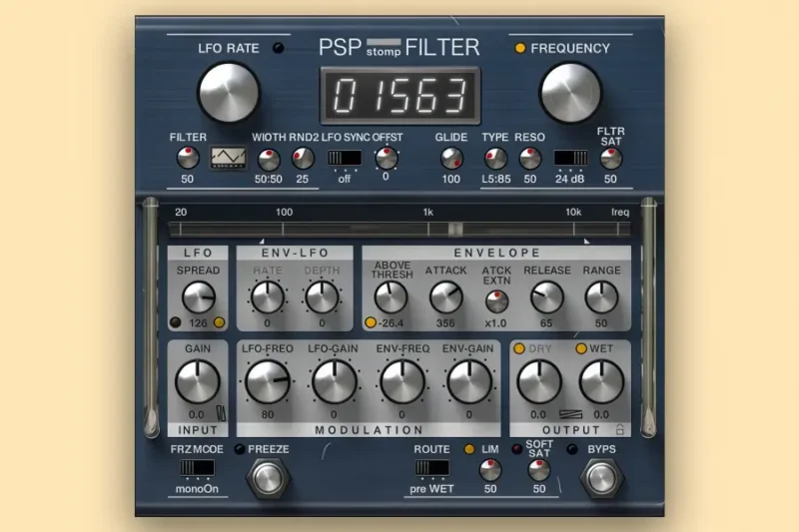Click the WIDTH knob showing 50:50
The image size is (799, 532).
pyautogui.click(x=269, y=160)
